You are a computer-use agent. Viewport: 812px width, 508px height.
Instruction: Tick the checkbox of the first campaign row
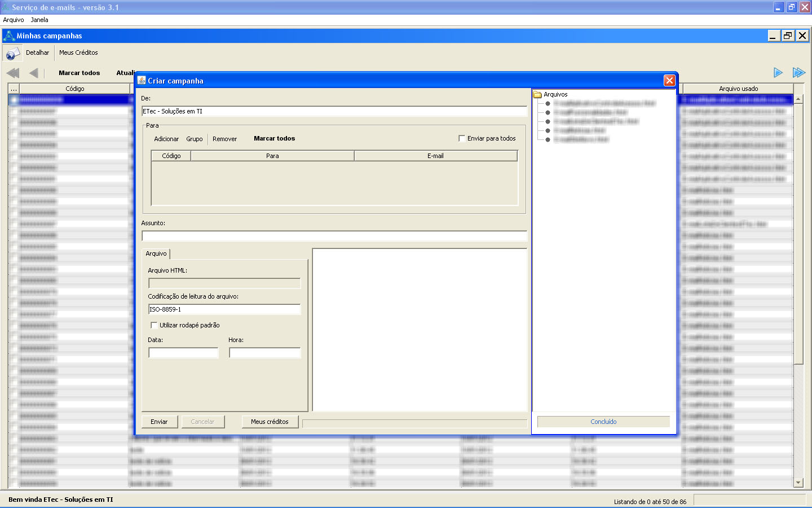[x=14, y=100]
